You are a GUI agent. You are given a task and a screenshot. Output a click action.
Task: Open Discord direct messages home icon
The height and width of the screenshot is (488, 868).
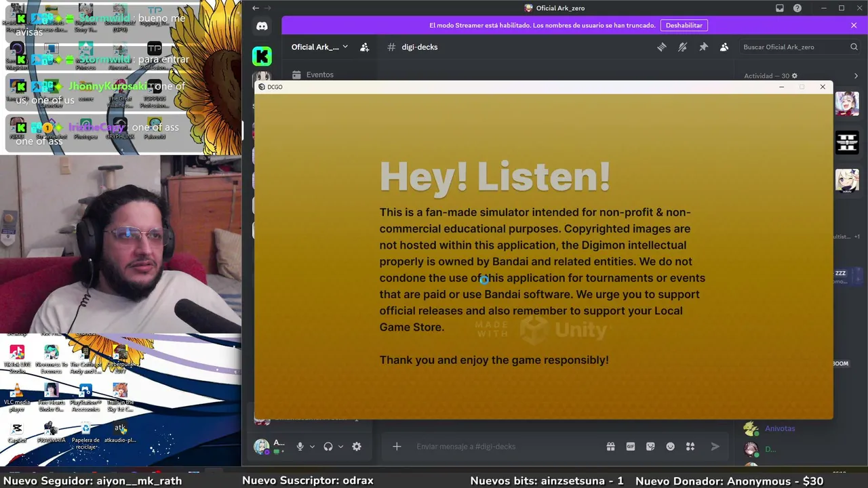pyautogui.click(x=262, y=26)
